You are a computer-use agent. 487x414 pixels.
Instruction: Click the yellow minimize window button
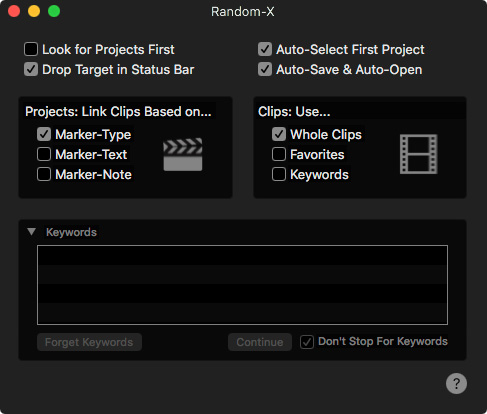(x=34, y=11)
